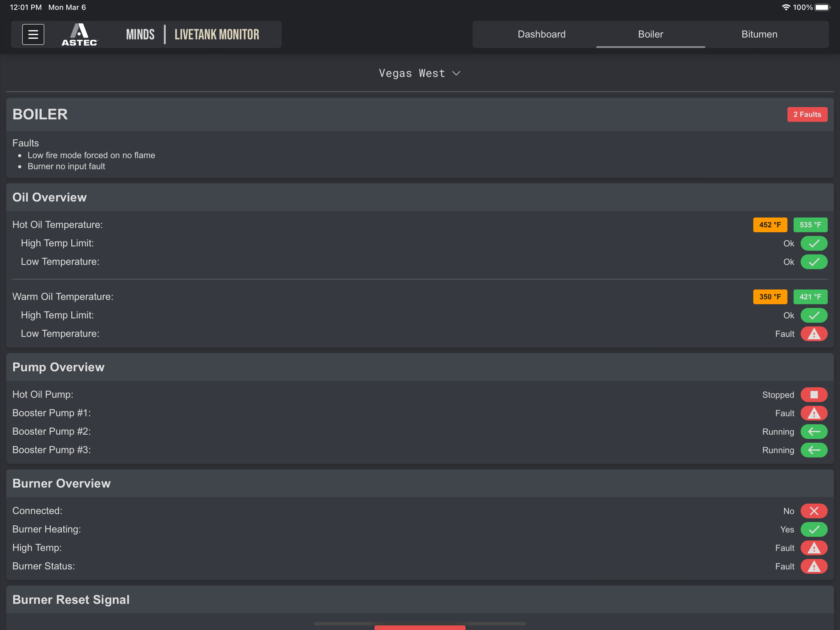Click the Oil Overview heading

pos(50,197)
